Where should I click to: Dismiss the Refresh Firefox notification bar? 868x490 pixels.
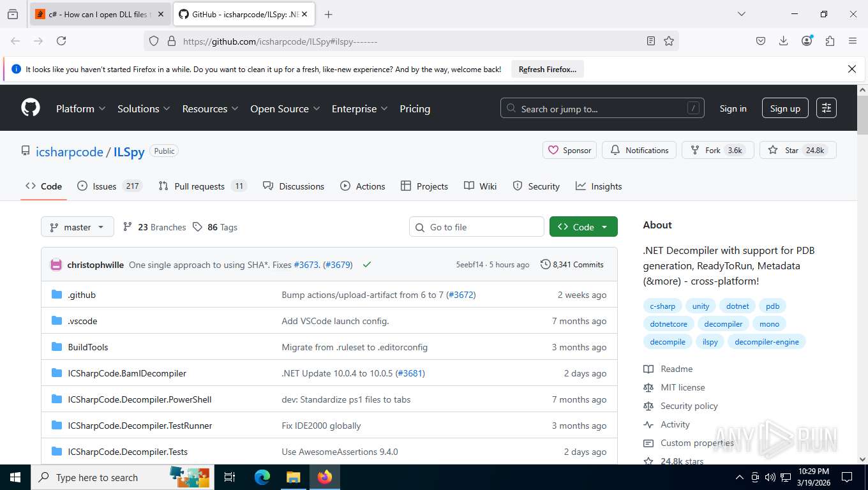coord(851,69)
